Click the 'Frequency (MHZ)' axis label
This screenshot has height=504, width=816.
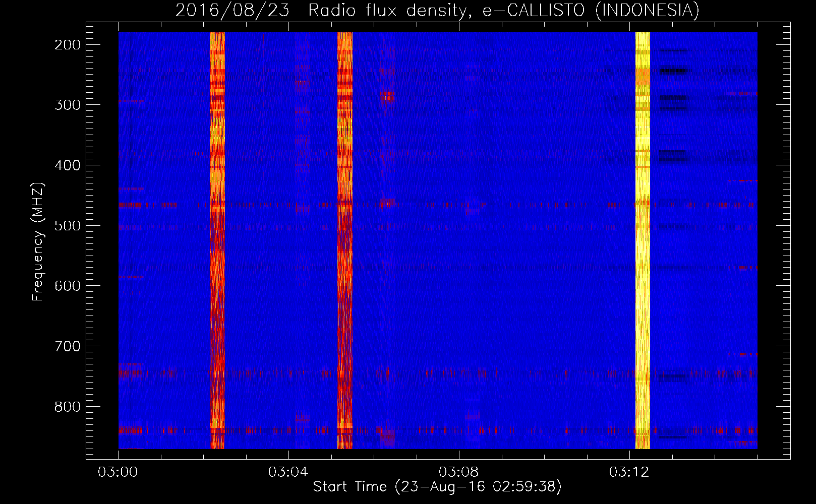coord(38,242)
